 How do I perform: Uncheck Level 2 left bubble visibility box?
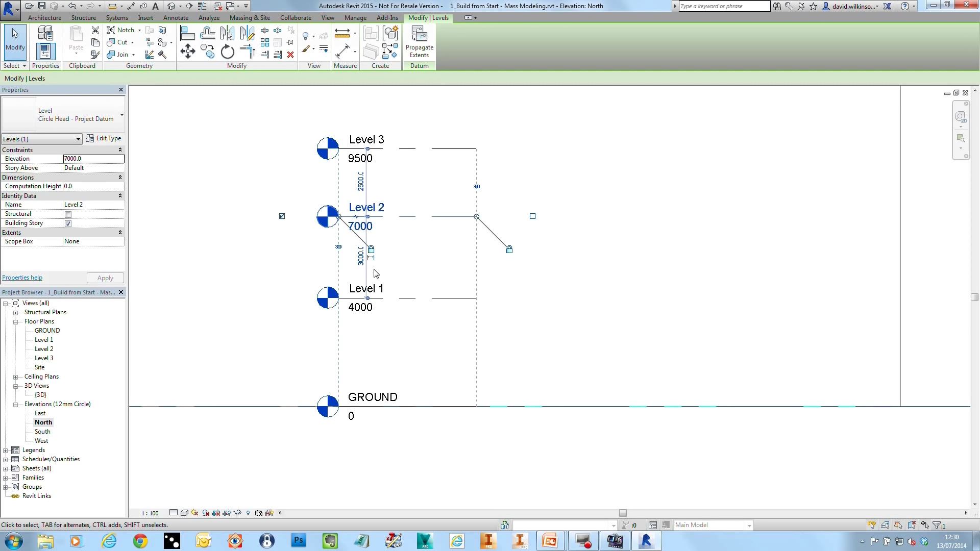[x=282, y=216]
